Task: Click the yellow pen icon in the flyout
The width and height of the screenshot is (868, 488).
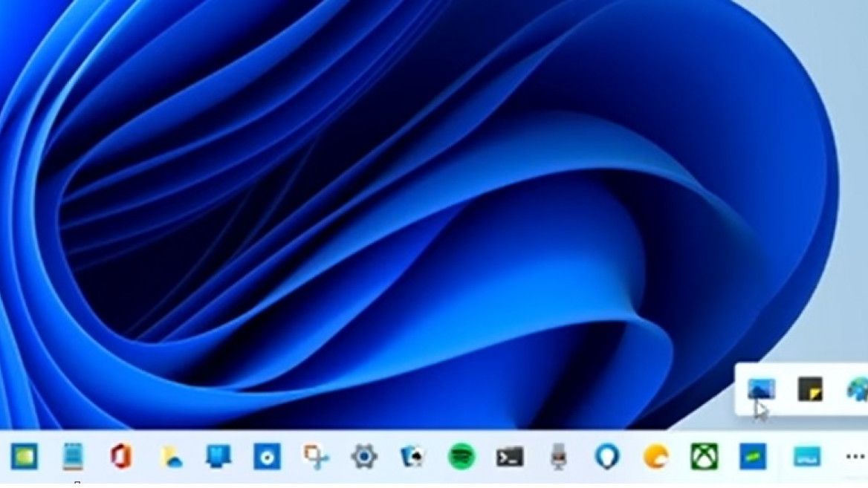Action: pos(809,388)
